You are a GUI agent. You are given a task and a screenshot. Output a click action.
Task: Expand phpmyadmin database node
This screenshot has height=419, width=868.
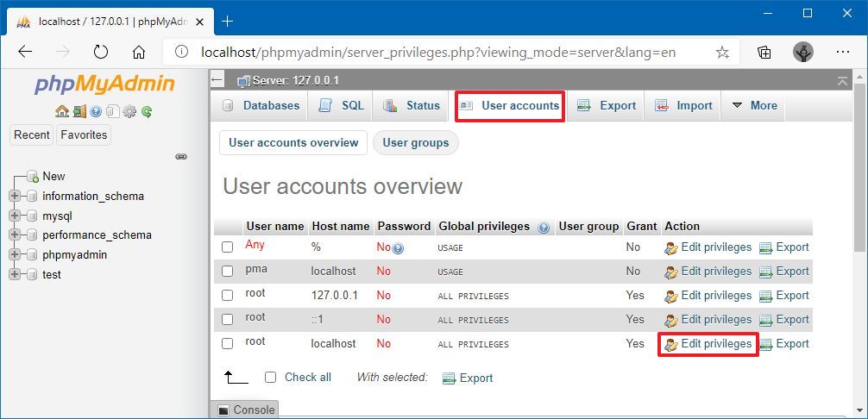point(15,255)
